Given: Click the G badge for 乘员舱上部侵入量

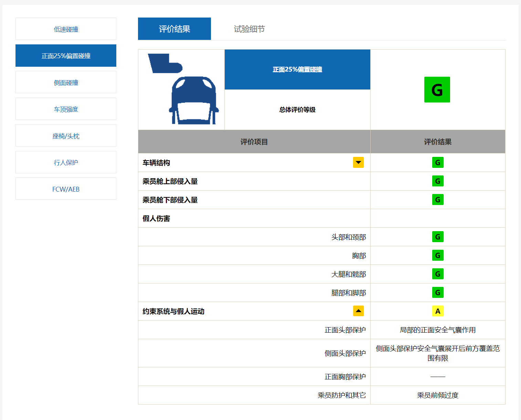Looking at the screenshot, I should point(438,181).
